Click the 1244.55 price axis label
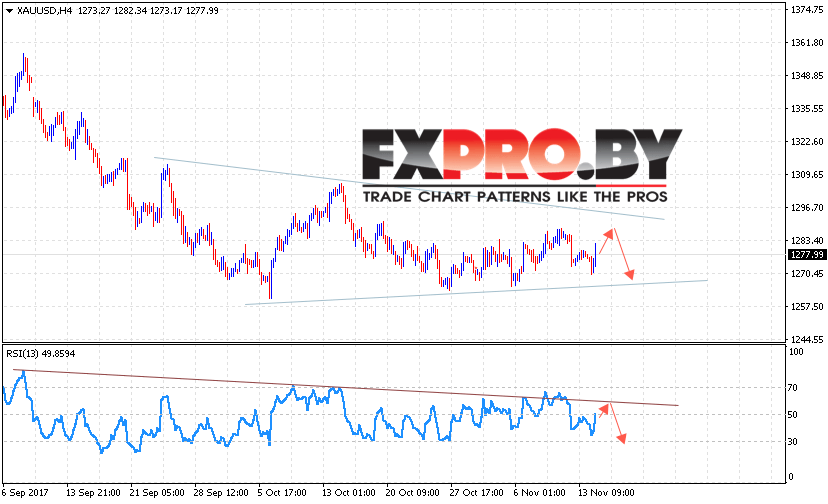The image size is (828, 504). point(807,340)
